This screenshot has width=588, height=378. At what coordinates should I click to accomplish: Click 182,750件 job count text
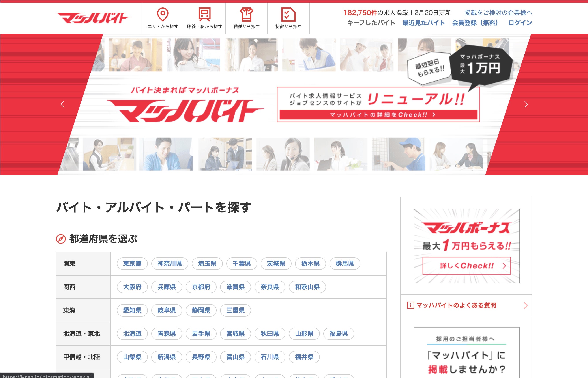[360, 13]
